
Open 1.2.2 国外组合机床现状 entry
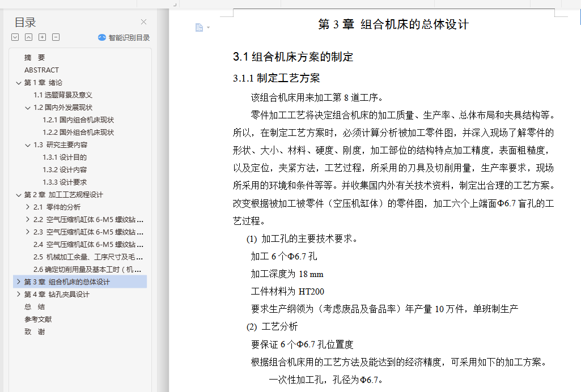(78, 133)
